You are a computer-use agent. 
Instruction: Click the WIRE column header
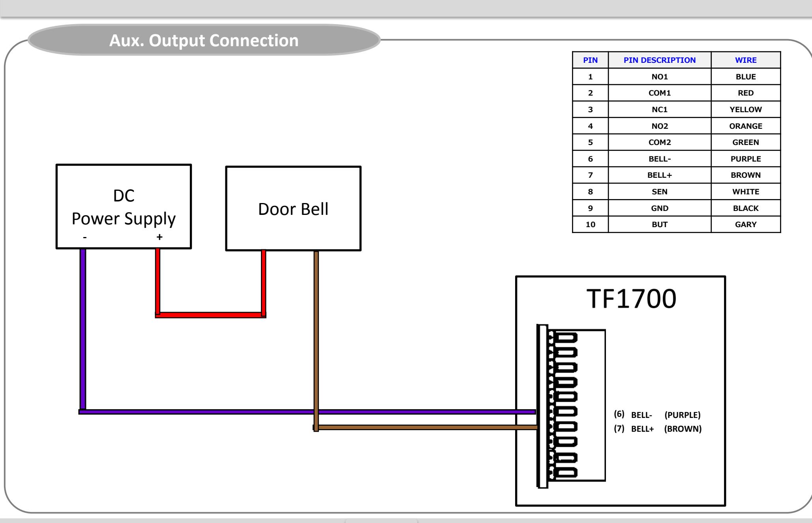click(x=746, y=60)
